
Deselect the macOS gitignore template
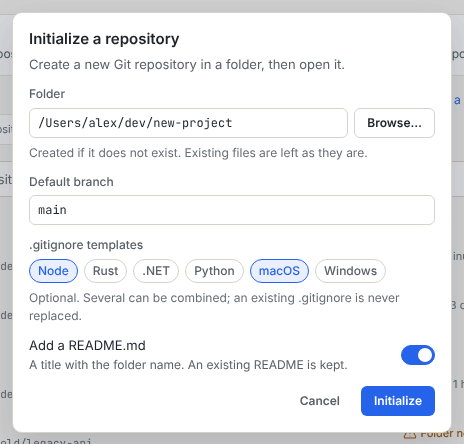[279, 271]
